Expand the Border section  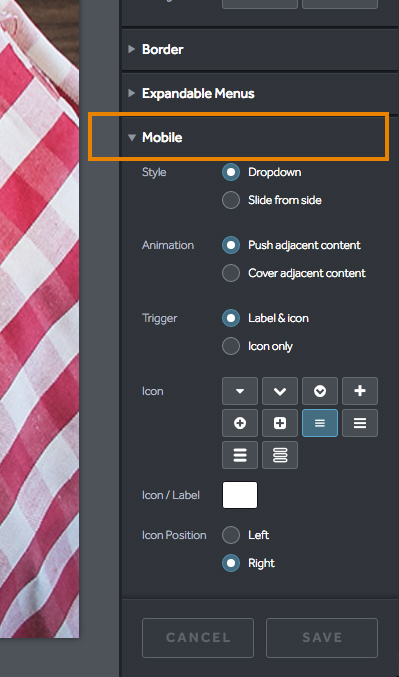click(260, 49)
